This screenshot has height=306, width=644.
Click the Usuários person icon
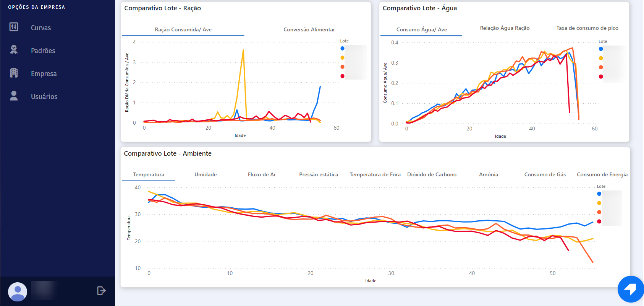pos(14,96)
